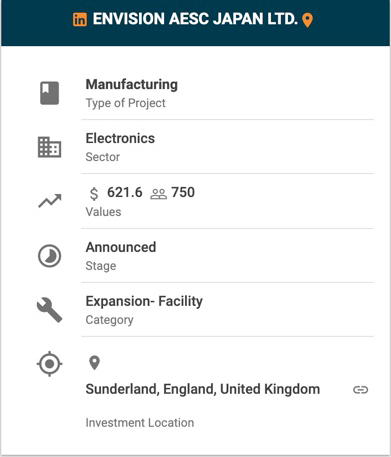Click the building Sector icon
This screenshot has width=391, height=457.
point(49,147)
